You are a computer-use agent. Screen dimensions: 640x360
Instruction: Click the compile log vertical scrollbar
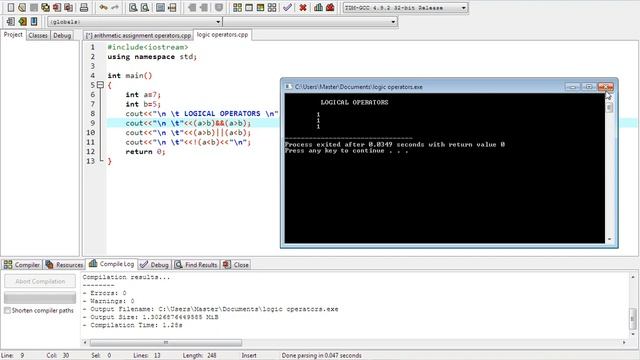click(x=633, y=305)
